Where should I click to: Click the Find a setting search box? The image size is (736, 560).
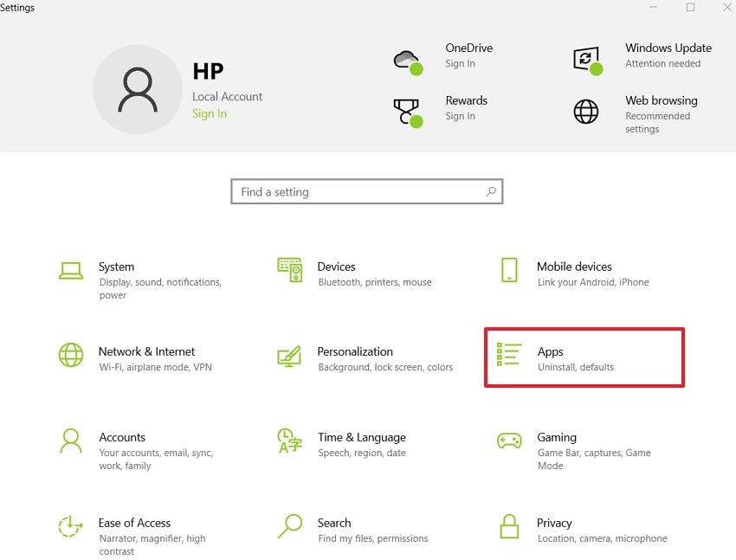[x=346, y=191]
